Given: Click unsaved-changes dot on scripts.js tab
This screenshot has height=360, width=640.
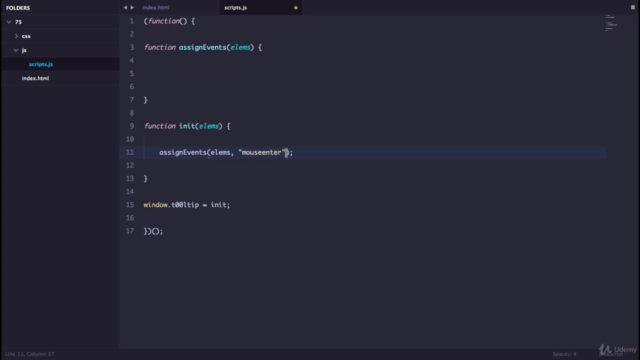Looking at the screenshot, I should click(x=296, y=8).
